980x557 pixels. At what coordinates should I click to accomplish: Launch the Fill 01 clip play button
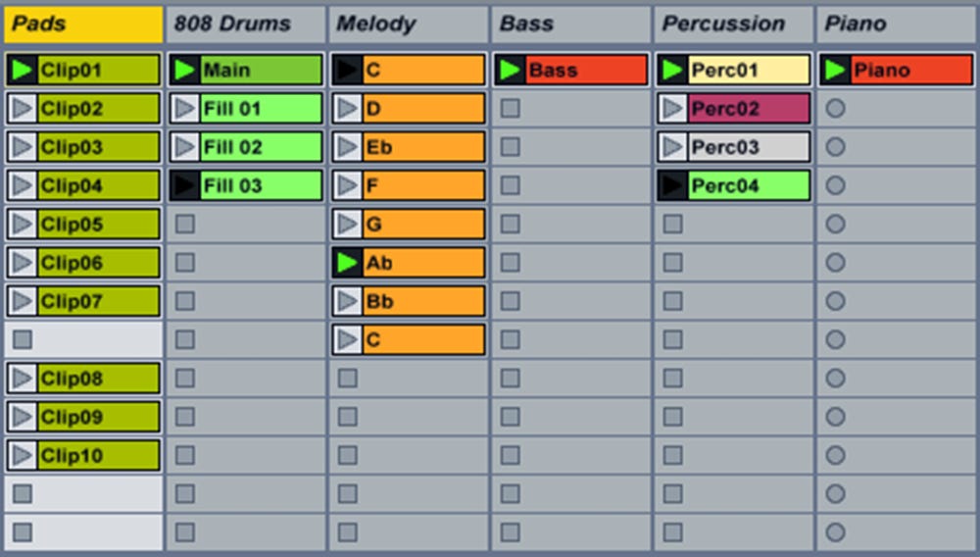tap(184, 109)
